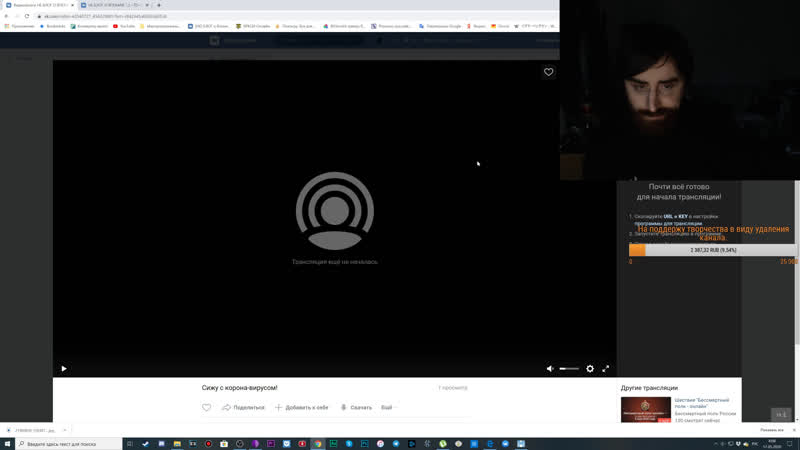This screenshot has height=450, width=800.
Task: Click the heart icon on the video corner
Action: point(548,72)
